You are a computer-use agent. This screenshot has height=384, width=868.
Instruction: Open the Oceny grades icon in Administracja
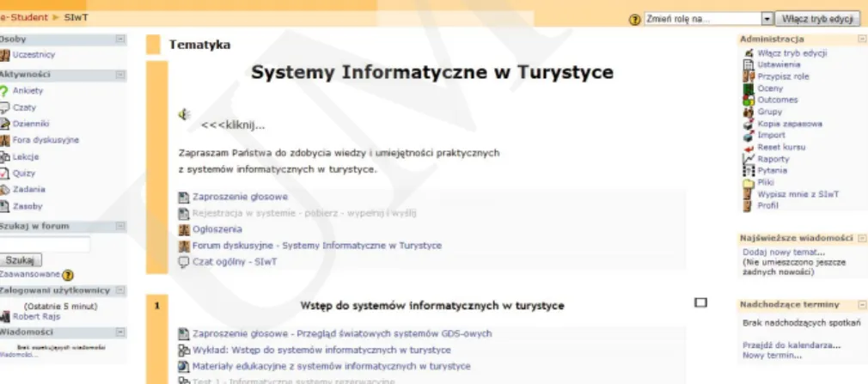click(749, 88)
